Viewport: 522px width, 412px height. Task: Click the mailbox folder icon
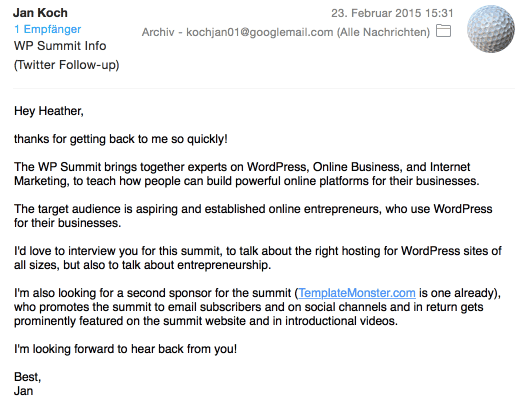click(x=444, y=31)
